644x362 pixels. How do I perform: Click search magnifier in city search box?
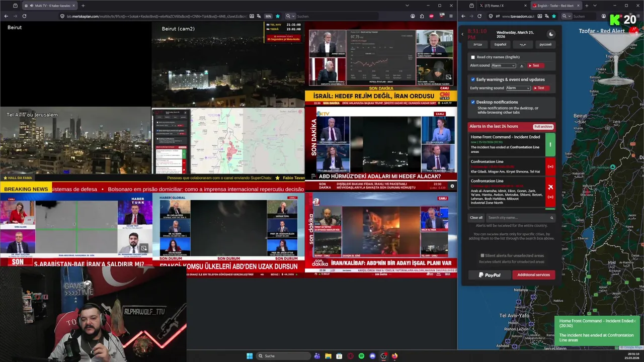click(x=551, y=218)
